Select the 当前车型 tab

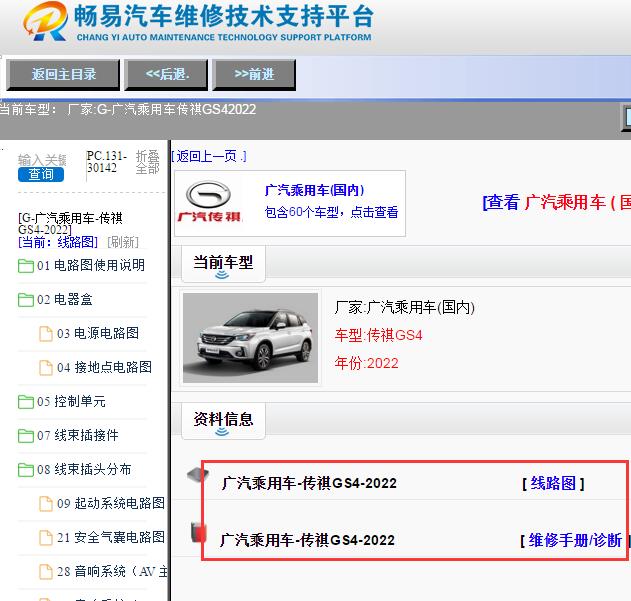point(223,263)
